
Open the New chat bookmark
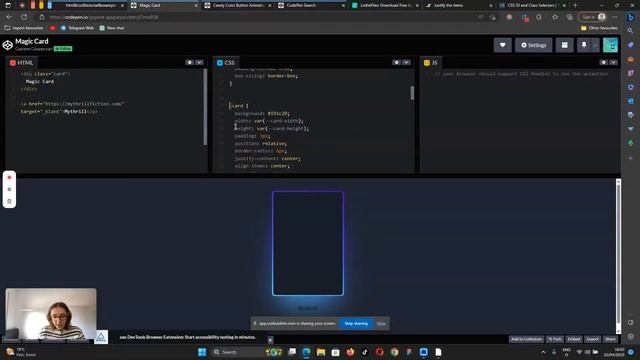click(112, 28)
